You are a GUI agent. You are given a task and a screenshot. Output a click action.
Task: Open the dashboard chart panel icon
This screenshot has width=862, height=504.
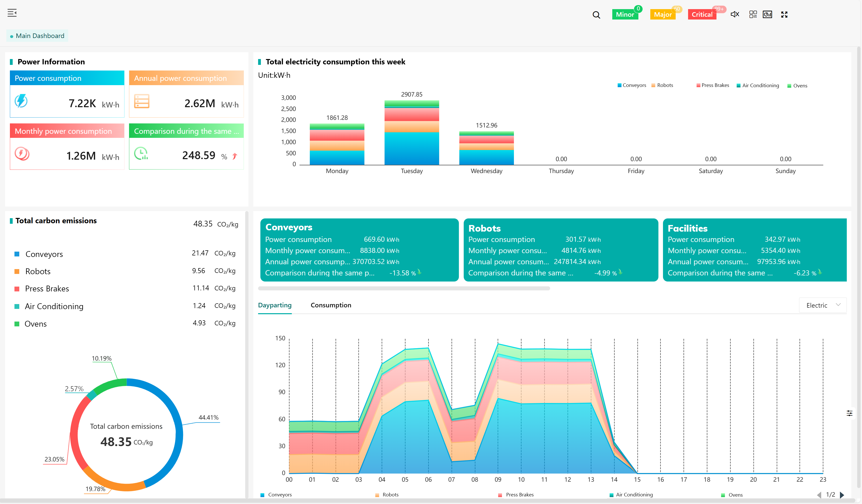coord(767,14)
